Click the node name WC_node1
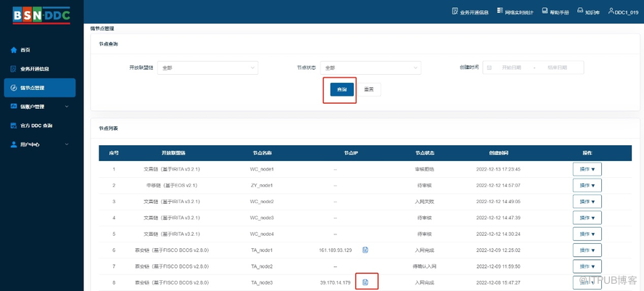Image resolution: width=644 pixels, height=291 pixels. (x=262, y=169)
